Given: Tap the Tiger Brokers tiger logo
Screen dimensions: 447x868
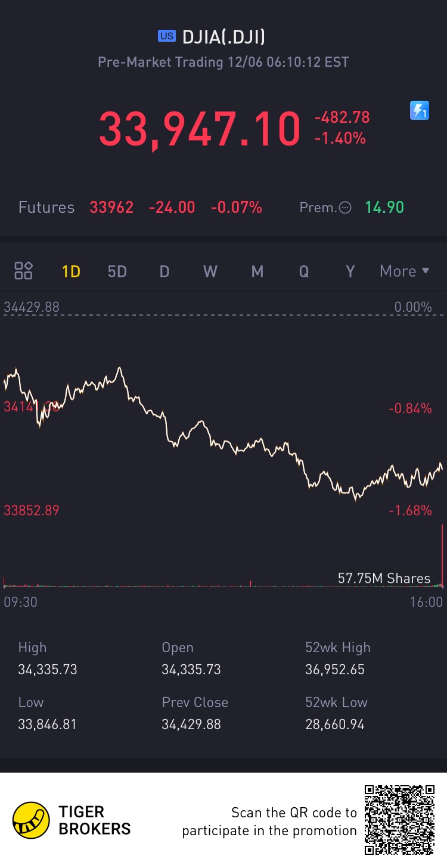Looking at the screenshot, I should 31,820.
